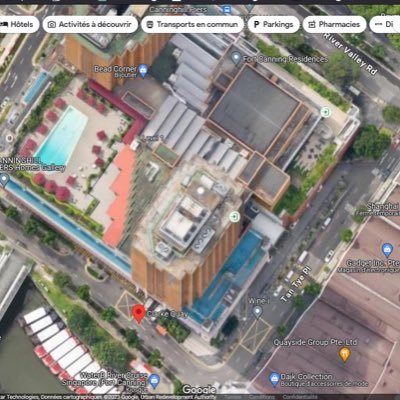Click the Tan Tye Pl street label
Screen dimensions: 400x400
point(296,284)
